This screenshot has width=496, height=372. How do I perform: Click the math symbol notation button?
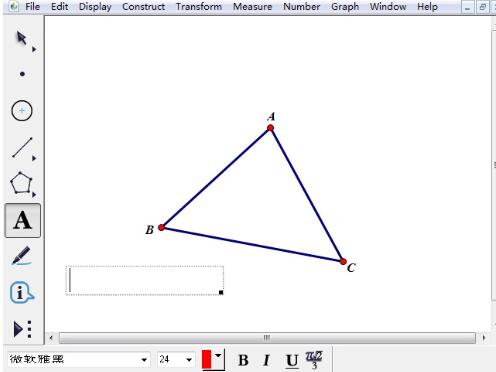click(x=314, y=360)
